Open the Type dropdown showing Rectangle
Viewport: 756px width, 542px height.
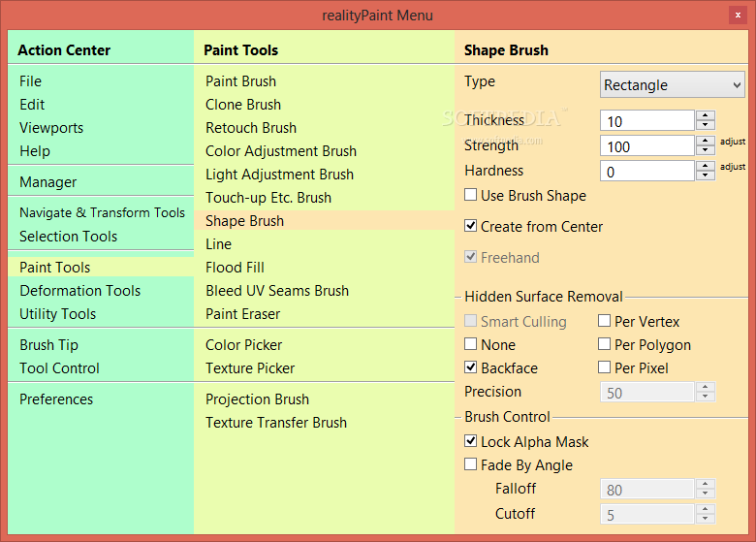(x=672, y=85)
